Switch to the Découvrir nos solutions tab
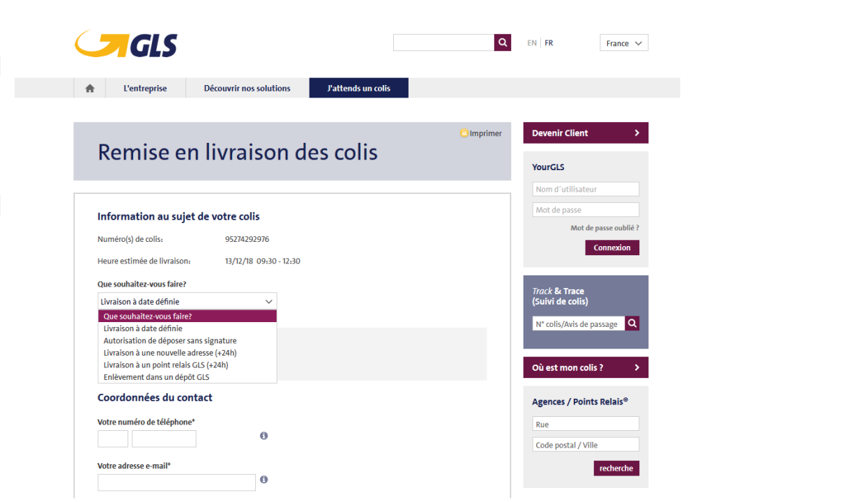868x502 pixels. (x=246, y=88)
